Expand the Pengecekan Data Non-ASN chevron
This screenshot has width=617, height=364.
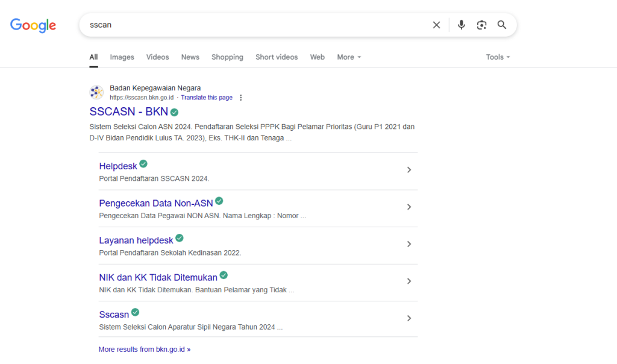point(409,207)
